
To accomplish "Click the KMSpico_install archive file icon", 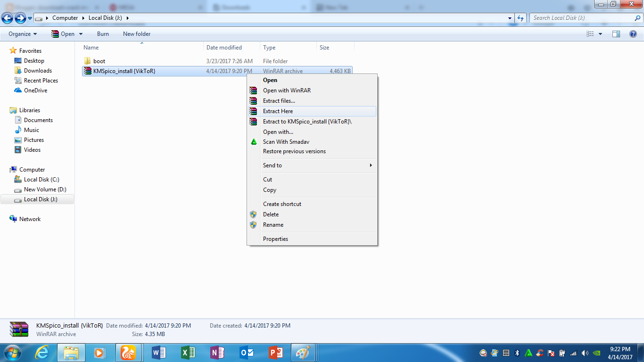I will click(x=87, y=71).
